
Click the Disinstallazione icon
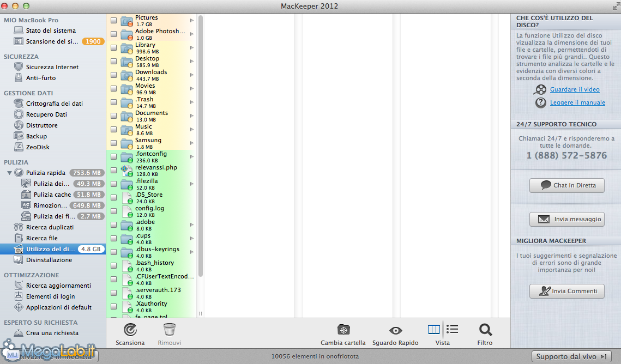point(18,260)
